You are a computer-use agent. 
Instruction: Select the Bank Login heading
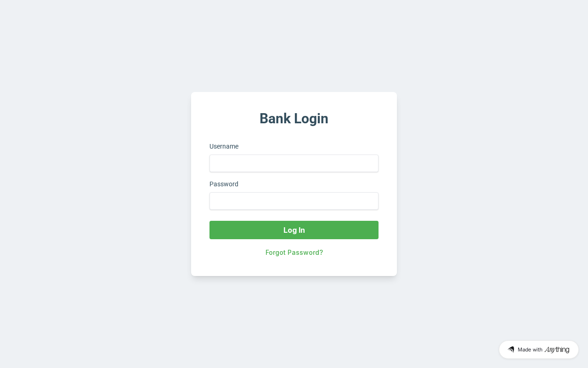tap(294, 119)
